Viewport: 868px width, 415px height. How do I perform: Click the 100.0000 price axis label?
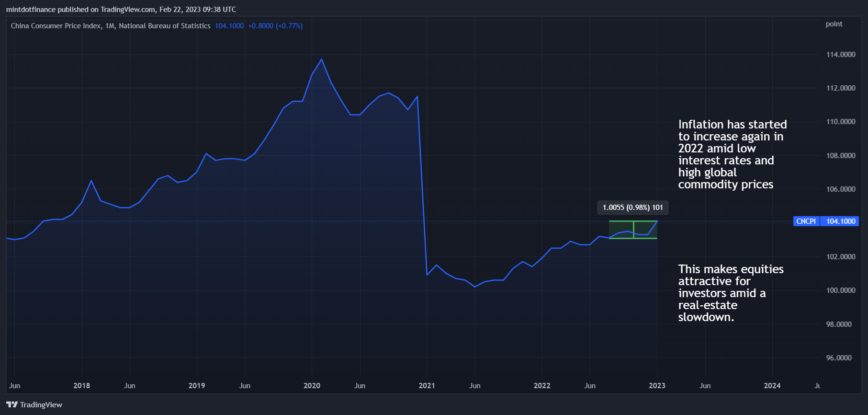pos(841,290)
